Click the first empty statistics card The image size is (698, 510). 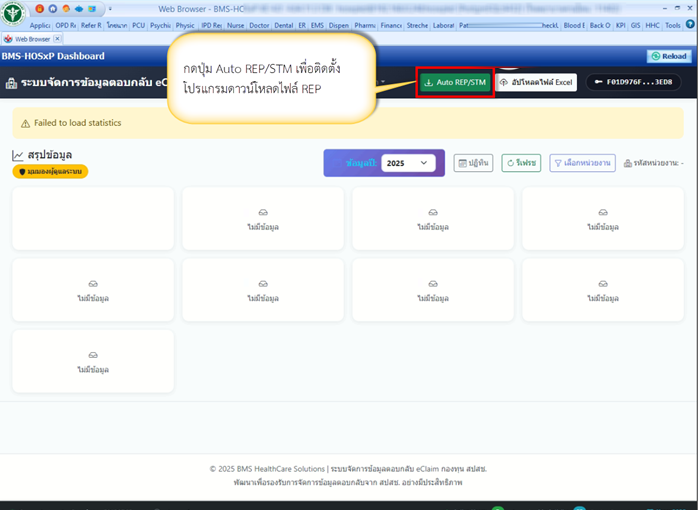click(x=93, y=220)
